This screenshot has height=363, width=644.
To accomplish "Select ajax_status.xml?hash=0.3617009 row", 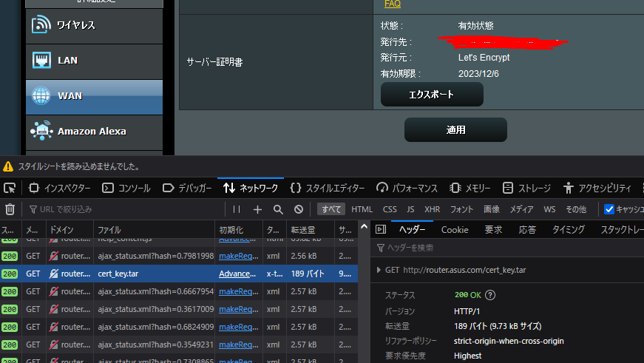I will pyautogui.click(x=179, y=309).
